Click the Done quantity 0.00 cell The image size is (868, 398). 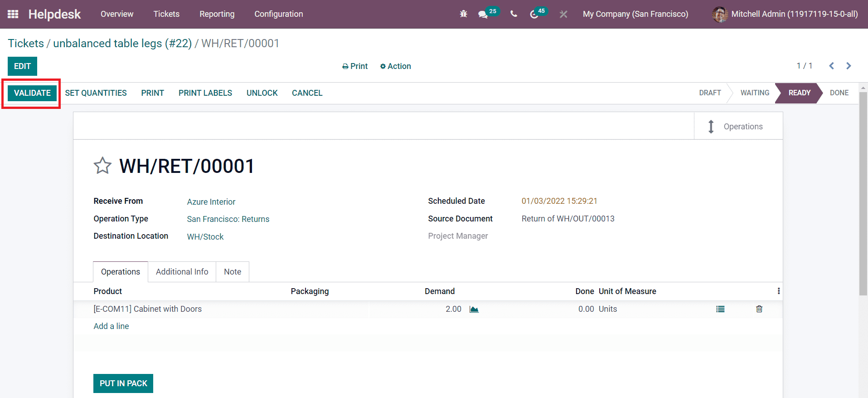pos(586,309)
